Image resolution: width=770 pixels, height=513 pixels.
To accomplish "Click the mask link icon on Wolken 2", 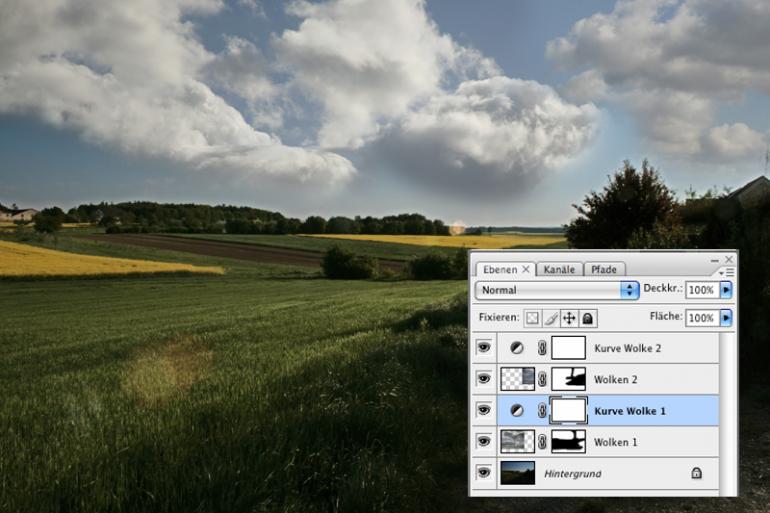I will click(542, 379).
